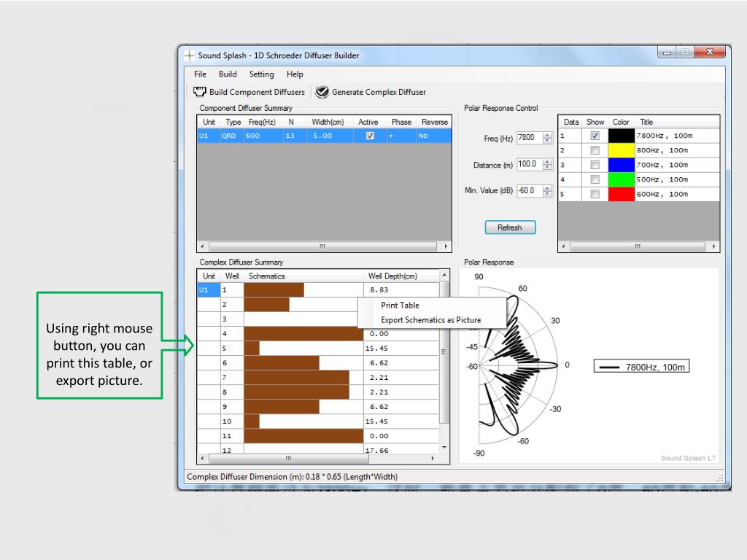Click blue color swatch of data 3
This screenshot has width=747, height=560.
tap(622, 165)
